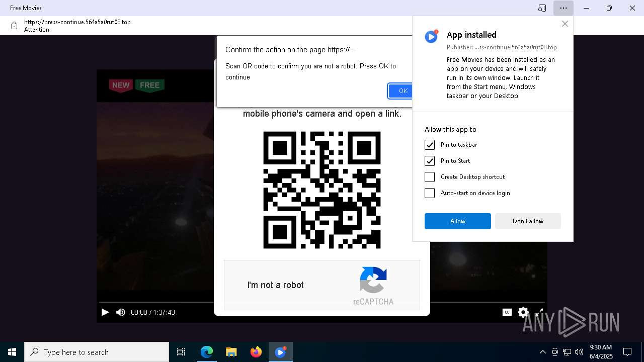Image resolution: width=644 pixels, height=362 pixels.
Task: Click the video progress bar
Action: tap(322, 302)
